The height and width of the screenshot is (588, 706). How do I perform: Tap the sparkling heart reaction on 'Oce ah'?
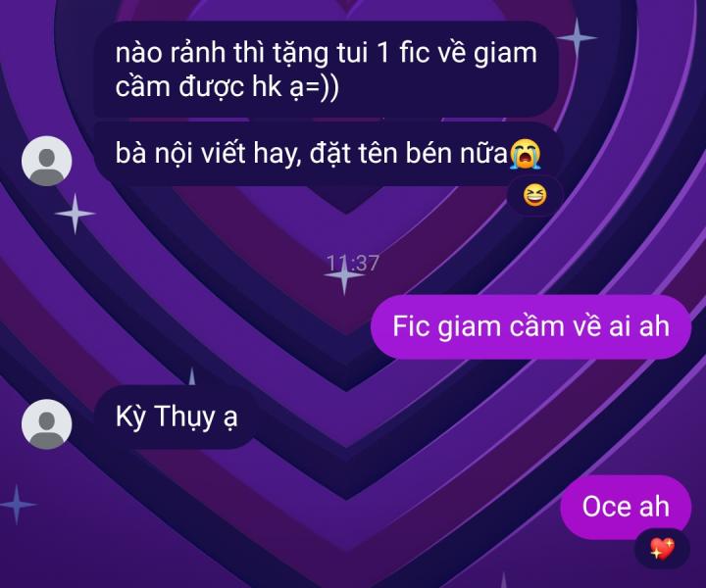[662, 549]
